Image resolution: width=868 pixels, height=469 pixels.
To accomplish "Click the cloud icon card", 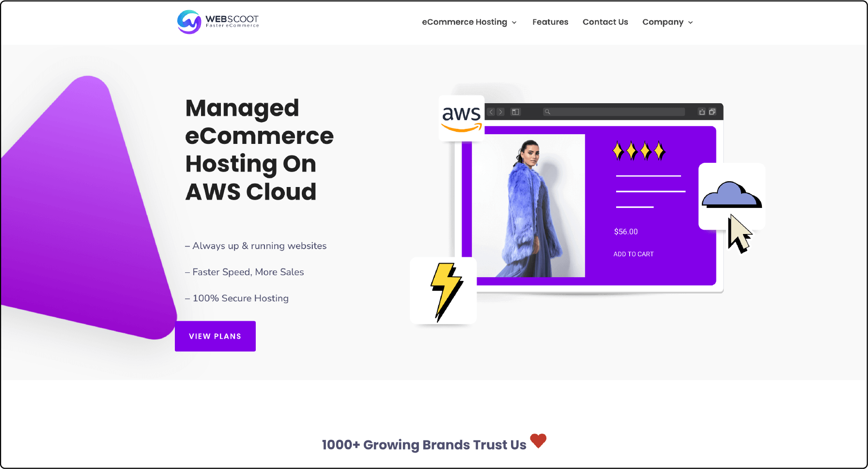I will pyautogui.click(x=731, y=196).
